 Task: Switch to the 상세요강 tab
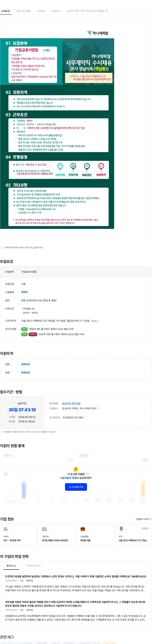[6, 11]
